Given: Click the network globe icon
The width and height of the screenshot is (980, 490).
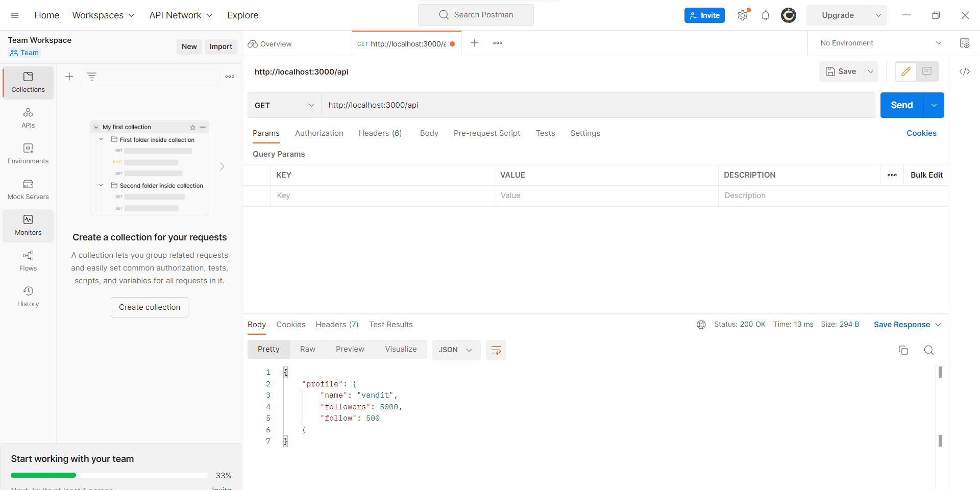Looking at the screenshot, I should (701, 325).
